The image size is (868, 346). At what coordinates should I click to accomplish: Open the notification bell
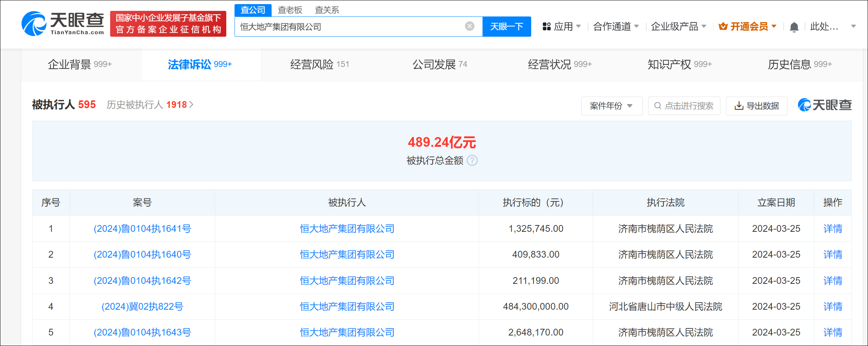coord(794,27)
